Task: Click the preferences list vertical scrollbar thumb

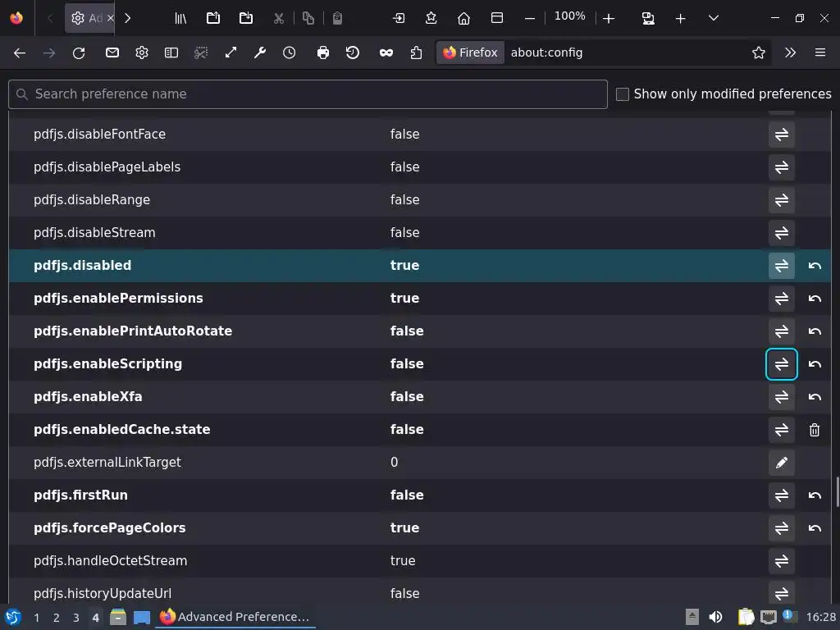Action: (x=838, y=491)
